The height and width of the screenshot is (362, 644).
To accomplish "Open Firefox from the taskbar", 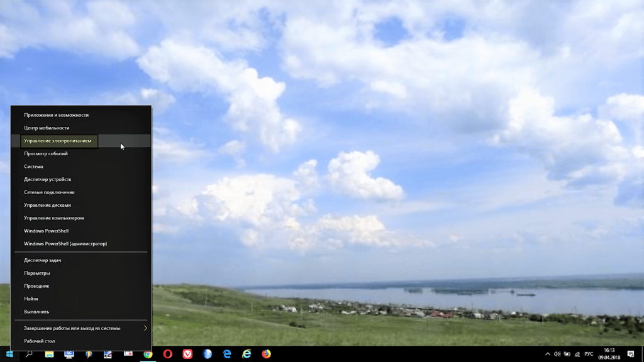I will point(267,354).
